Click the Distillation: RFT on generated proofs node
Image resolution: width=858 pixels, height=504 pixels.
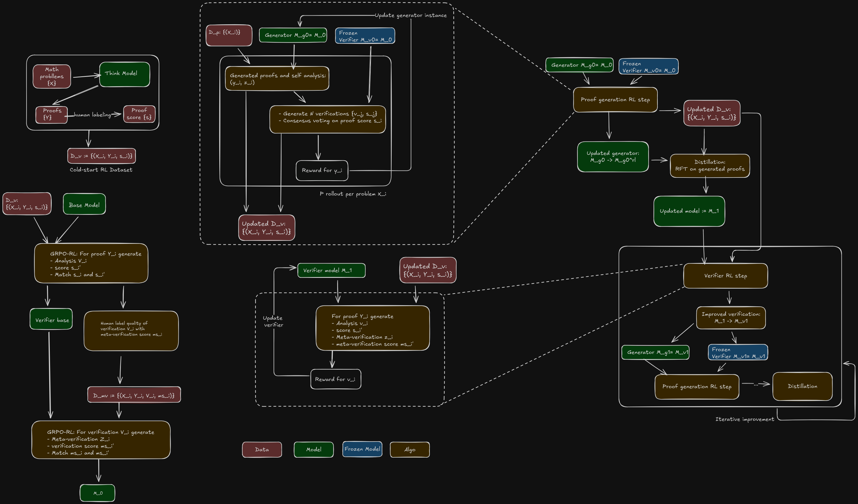click(x=710, y=165)
